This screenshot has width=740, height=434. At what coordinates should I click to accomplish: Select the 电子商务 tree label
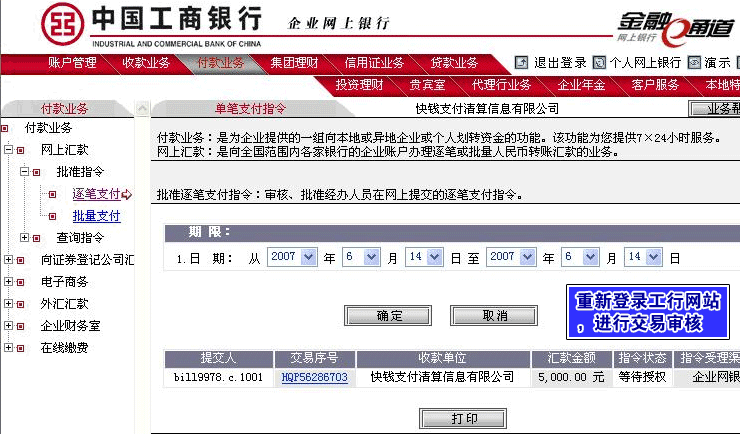pyautogui.click(x=65, y=282)
